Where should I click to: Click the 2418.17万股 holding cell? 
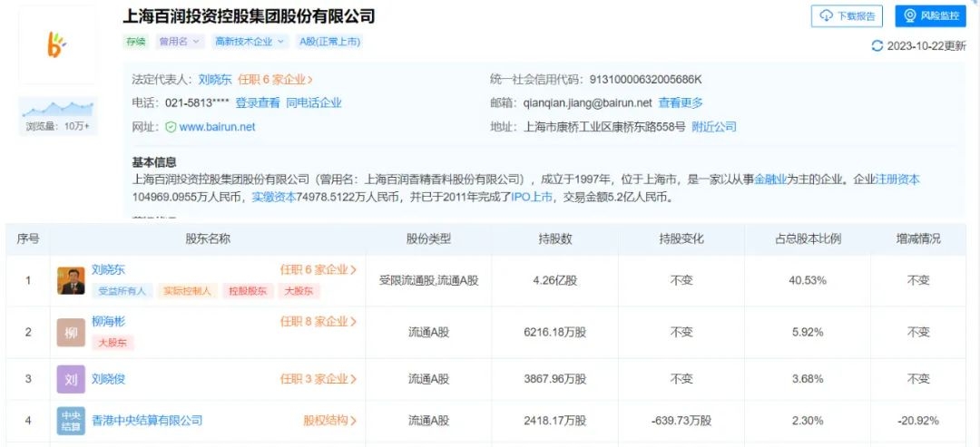click(555, 421)
